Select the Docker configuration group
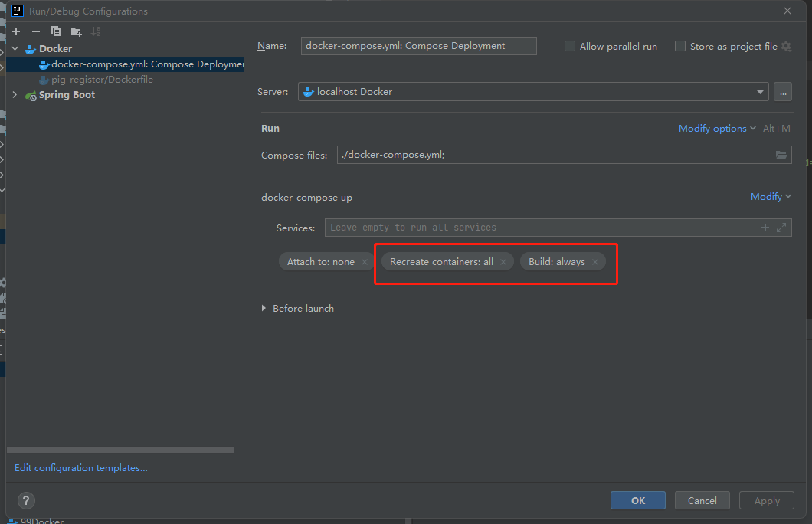Screen dimensions: 812x524 [55, 49]
